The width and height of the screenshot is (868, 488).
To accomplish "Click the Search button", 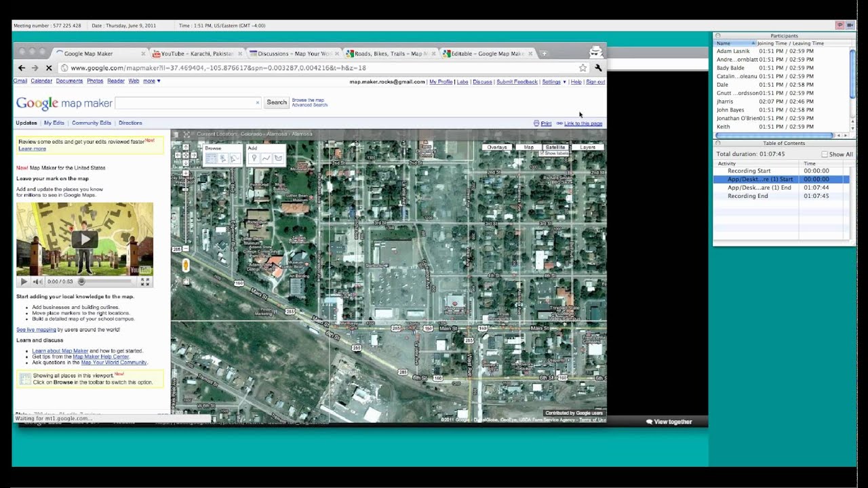I will click(x=277, y=102).
